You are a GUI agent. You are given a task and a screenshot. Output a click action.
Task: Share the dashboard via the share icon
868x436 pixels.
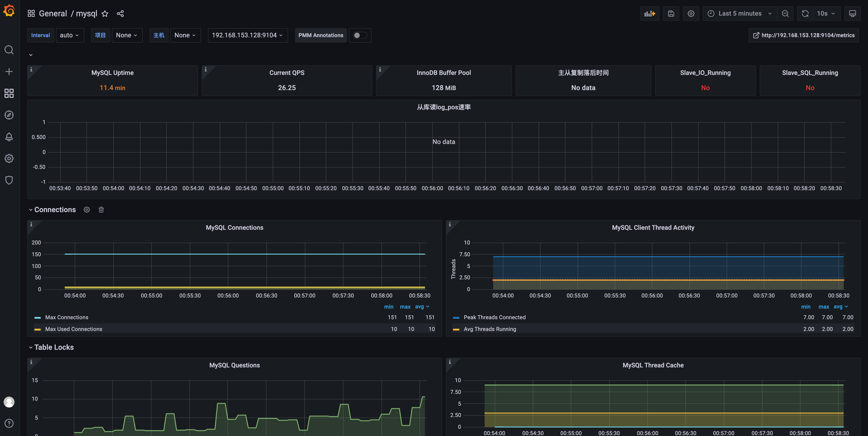[120, 13]
